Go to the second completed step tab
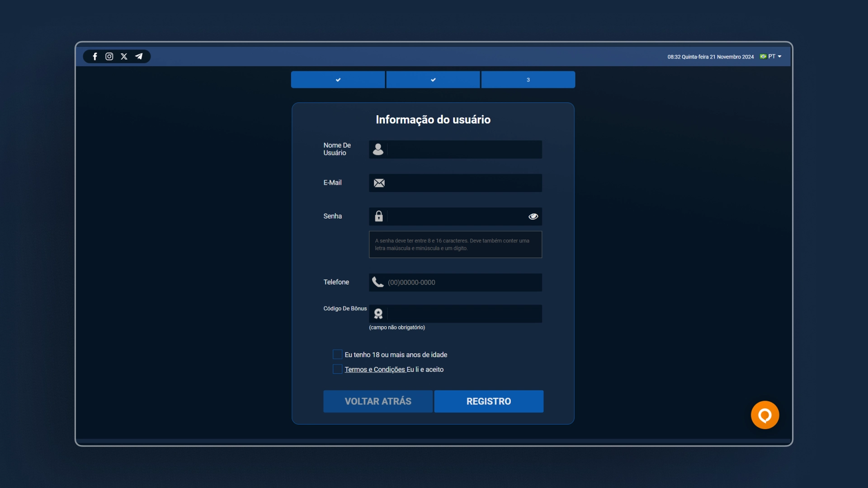The width and height of the screenshot is (868, 488). point(433,80)
